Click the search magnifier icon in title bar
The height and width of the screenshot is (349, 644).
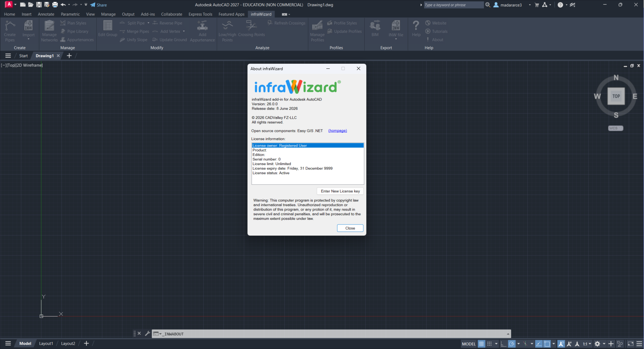tap(488, 5)
